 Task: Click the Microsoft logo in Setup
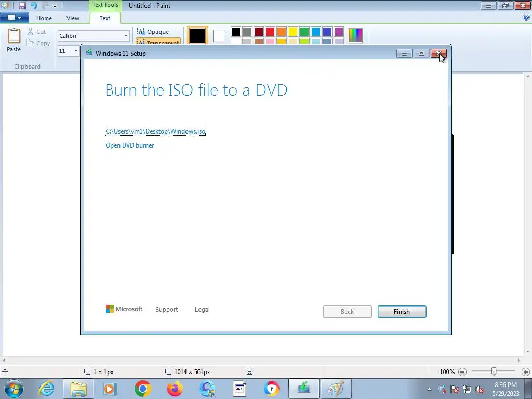coord(124,309)
